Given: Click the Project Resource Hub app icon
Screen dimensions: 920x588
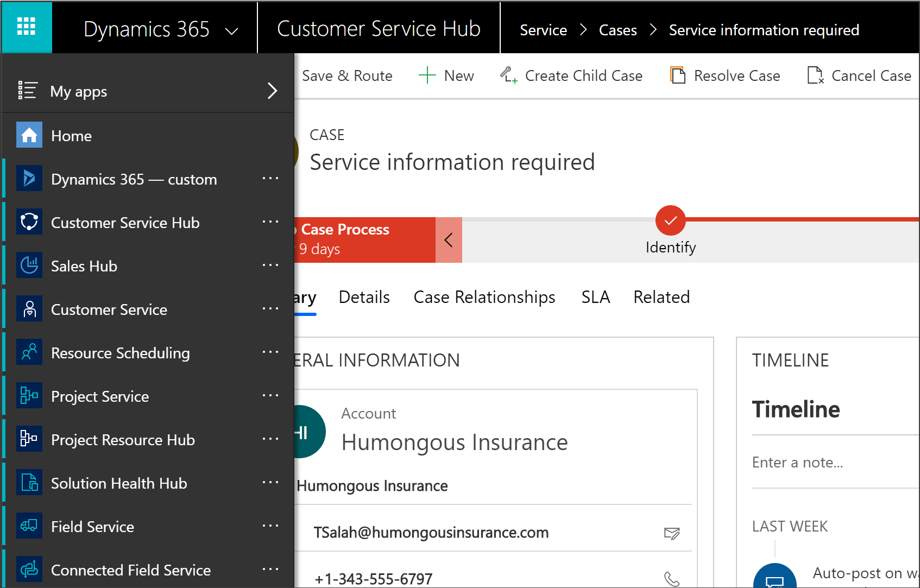Looking at the screenshot, I should pos(29,439).
